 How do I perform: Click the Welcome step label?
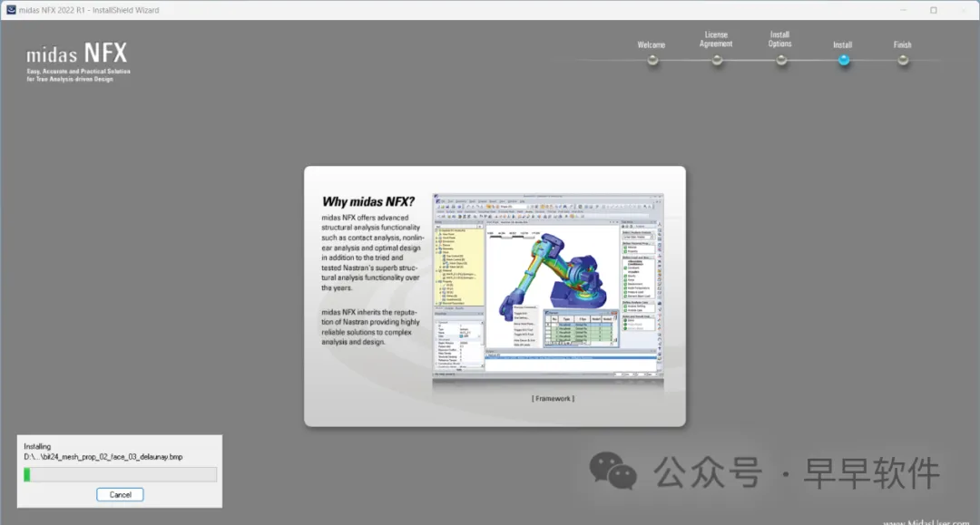point(652,45)
